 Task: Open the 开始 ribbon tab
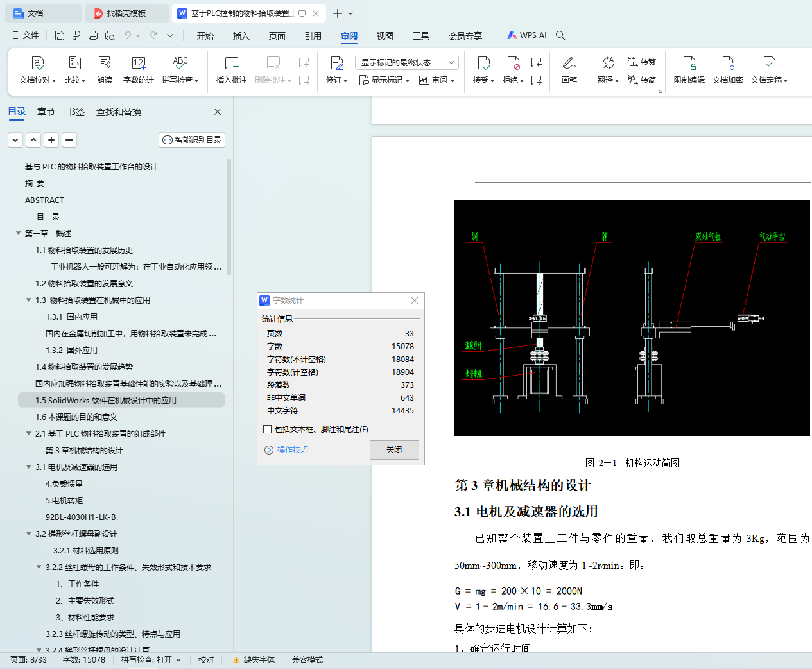click(205, 35)
